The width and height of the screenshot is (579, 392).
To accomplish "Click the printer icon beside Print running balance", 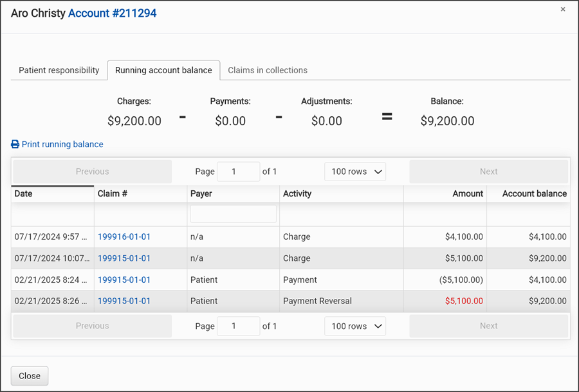I will (15, 145).
